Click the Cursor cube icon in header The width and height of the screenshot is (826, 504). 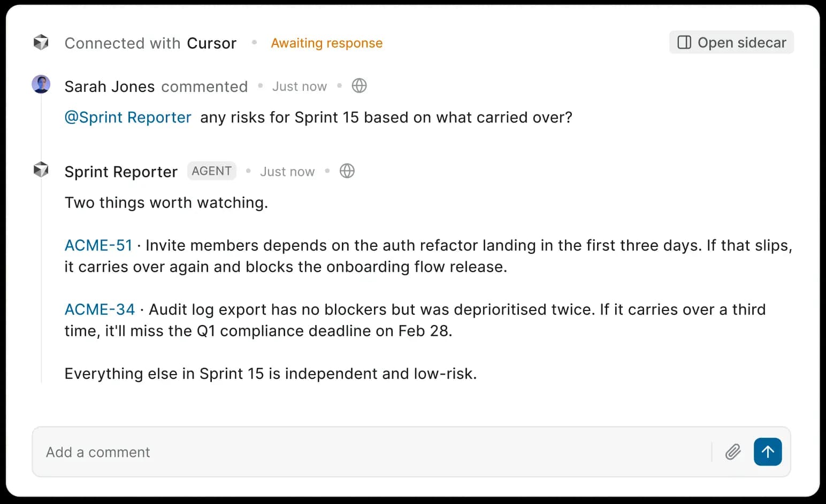pyautogui.click(x=41, y=43)
